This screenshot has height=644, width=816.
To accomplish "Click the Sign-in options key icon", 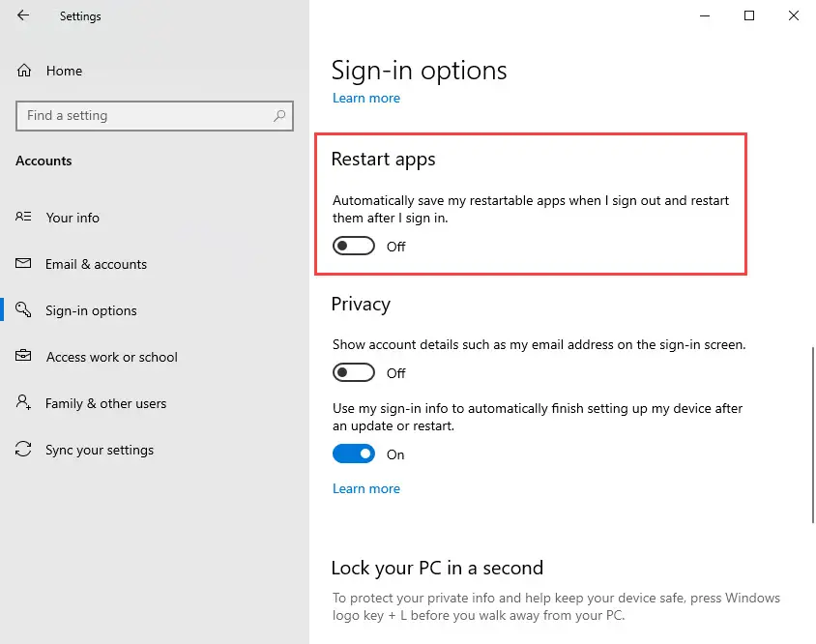I will coord(23,309).
